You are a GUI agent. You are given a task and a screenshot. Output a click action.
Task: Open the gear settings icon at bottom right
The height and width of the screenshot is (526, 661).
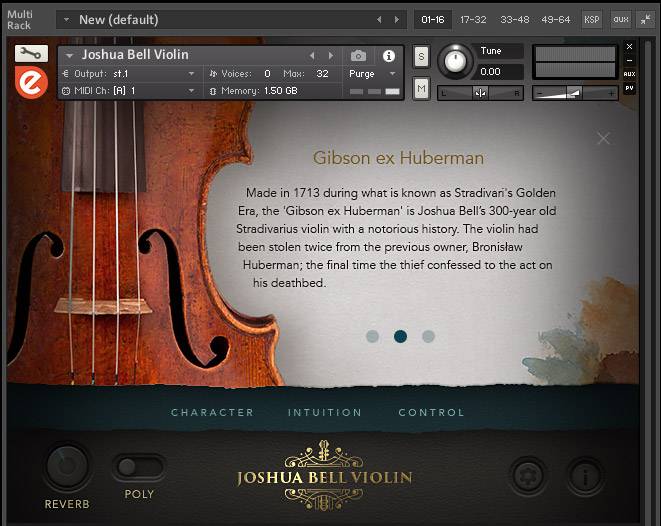[x=525, y=473]
